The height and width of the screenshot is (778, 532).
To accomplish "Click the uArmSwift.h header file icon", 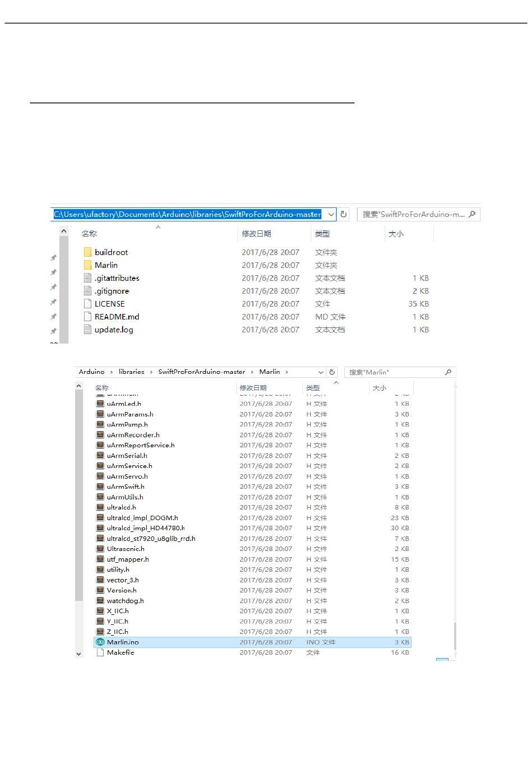I will tap(100, 487).
